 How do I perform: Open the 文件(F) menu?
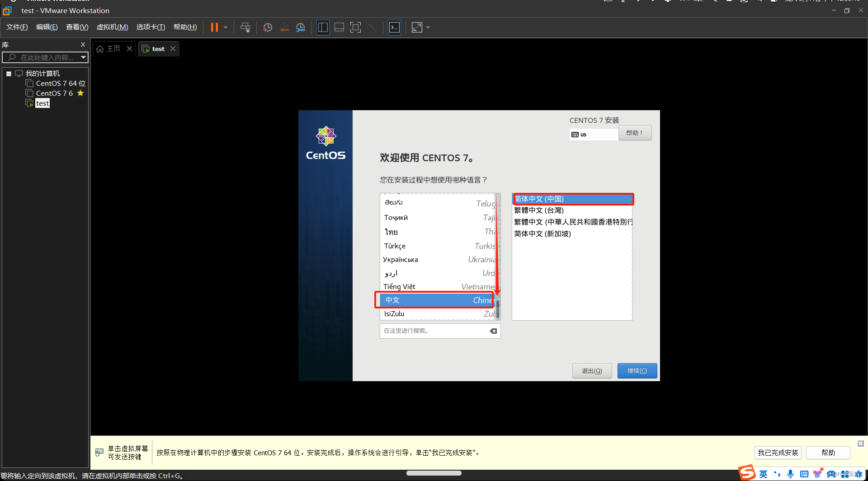tap(17, 27)
